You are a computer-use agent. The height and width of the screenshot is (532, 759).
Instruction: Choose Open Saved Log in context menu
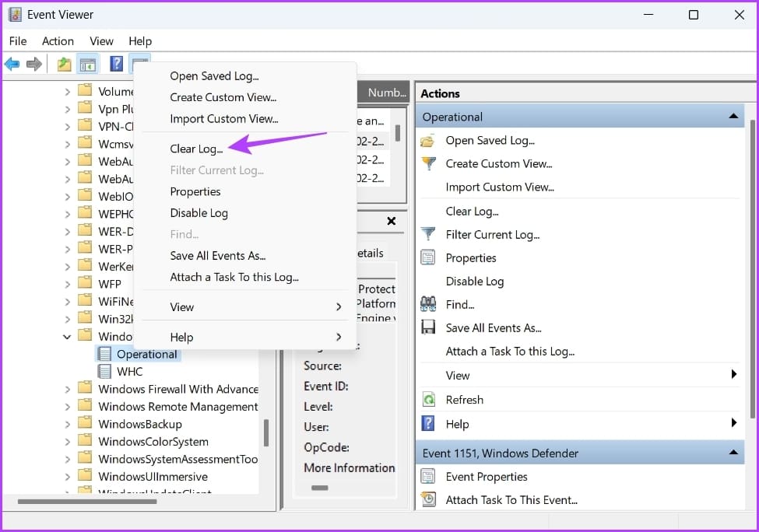pyautogui.click(x=214, y=76)
